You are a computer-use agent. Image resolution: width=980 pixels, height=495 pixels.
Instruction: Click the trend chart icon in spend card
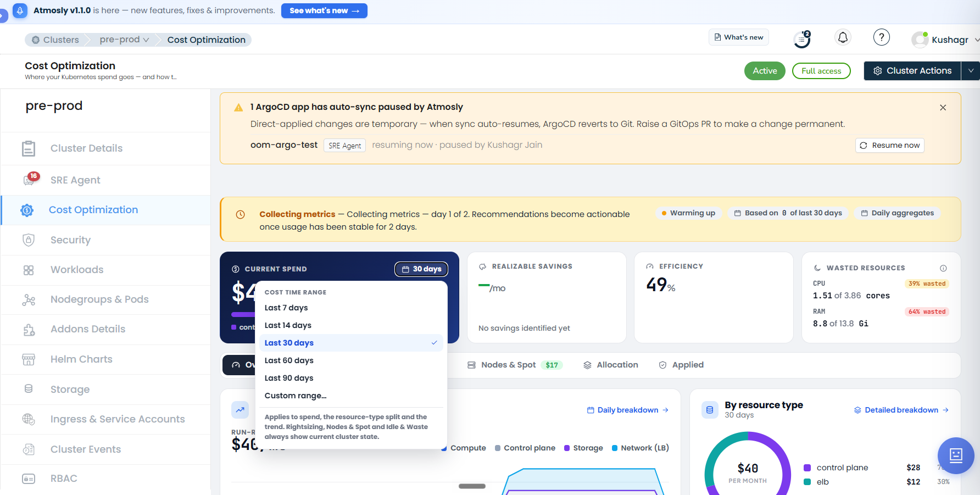pos(240,410)
